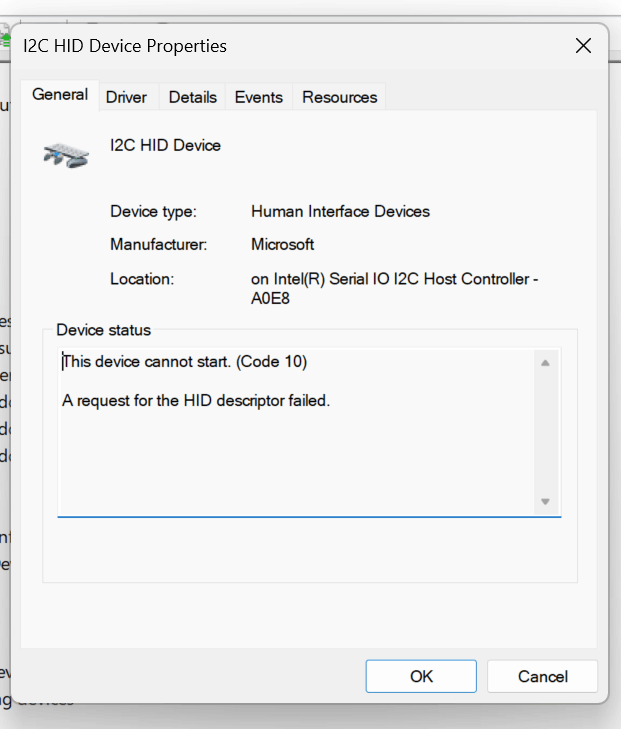Click the device status scroll up arrow
The width and height of the screenshot is (621, 729).
[545, 363]
